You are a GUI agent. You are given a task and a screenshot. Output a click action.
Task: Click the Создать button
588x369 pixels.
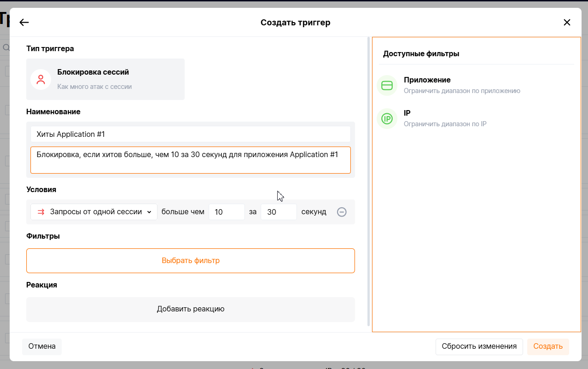[x=548, y=346]
